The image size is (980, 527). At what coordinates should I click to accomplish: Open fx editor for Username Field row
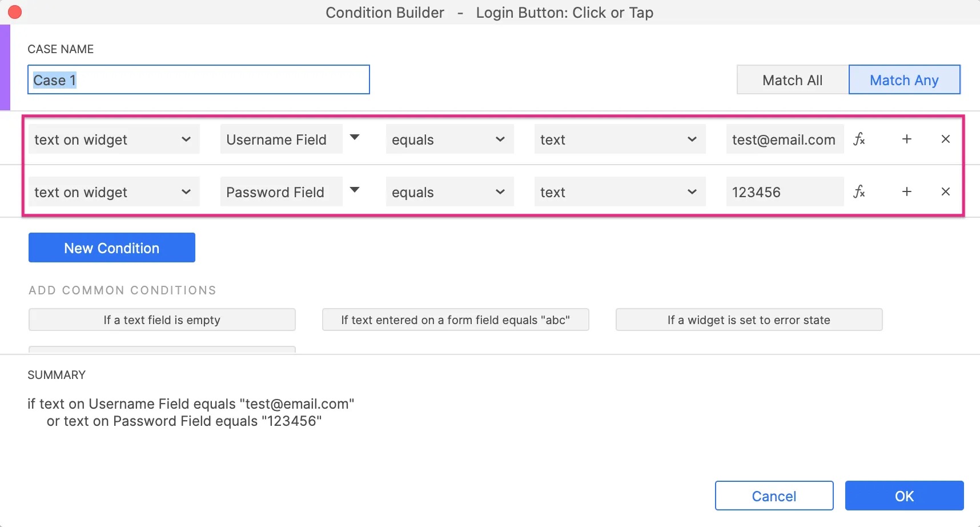coord(859,139)
